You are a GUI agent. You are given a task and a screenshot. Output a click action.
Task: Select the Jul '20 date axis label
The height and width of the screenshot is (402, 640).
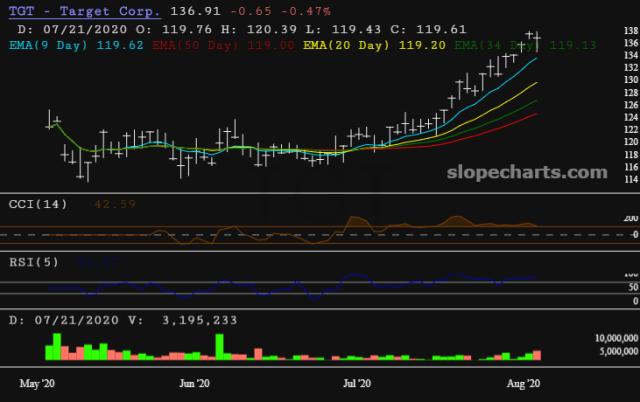[357, 383]
